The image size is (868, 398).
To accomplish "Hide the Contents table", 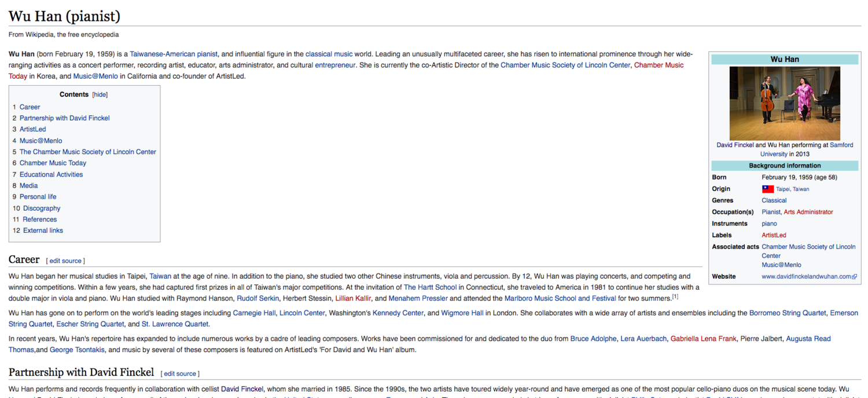I will pyautogui.click(x=100, y=94).
